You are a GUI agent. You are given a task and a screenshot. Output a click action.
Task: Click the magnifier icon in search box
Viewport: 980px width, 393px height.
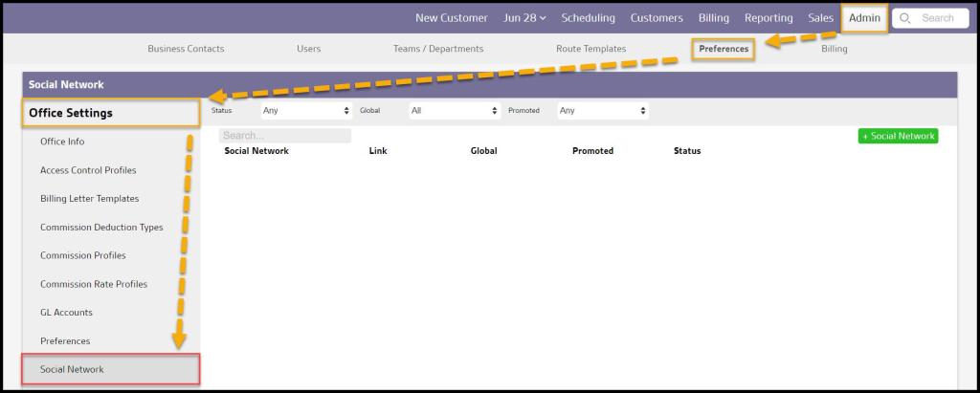(904, 18)
